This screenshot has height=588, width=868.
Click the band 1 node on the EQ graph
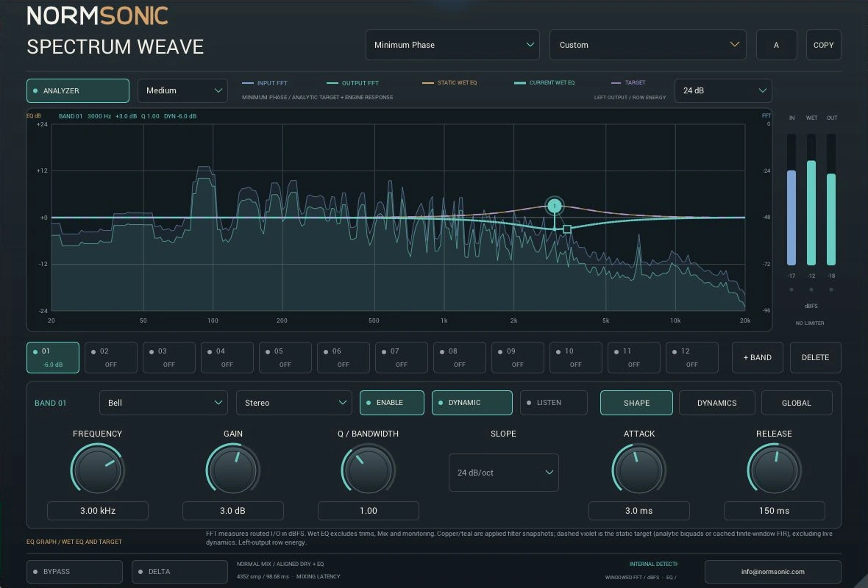coord(554,207)
